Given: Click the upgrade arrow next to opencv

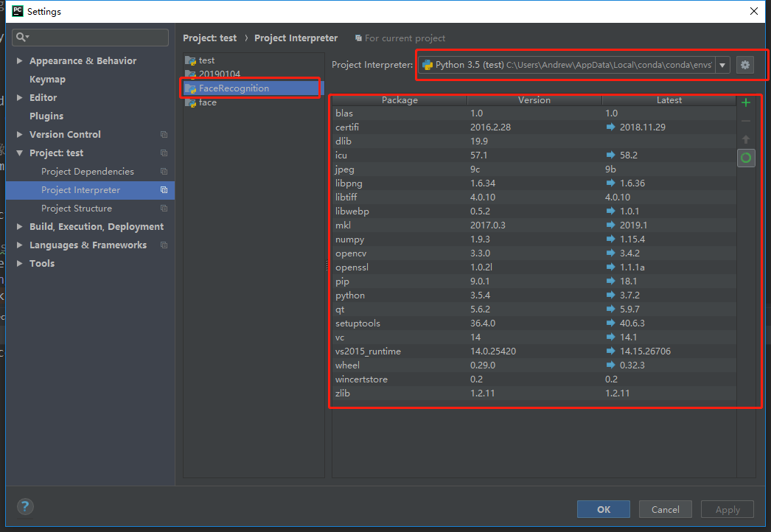Looking at the screenshot, I should tap(610, 253).
